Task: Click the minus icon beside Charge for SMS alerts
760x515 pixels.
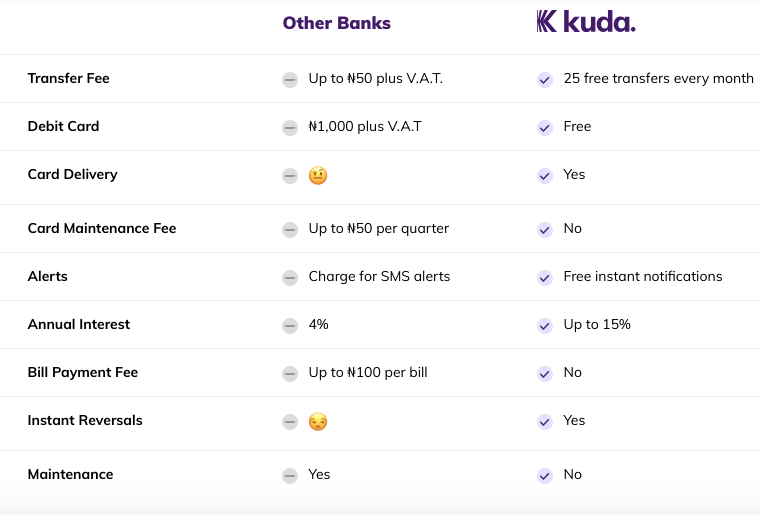Action: click(x=290, y=278)
